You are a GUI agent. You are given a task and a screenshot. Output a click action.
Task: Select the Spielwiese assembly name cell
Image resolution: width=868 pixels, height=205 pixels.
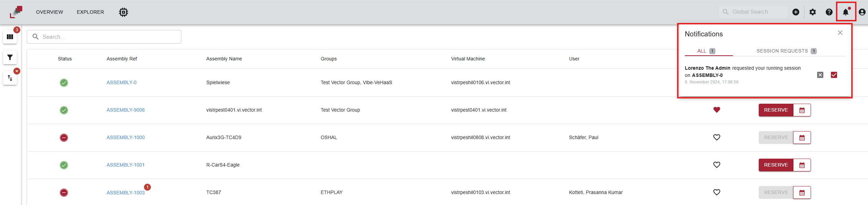(218, 82)
